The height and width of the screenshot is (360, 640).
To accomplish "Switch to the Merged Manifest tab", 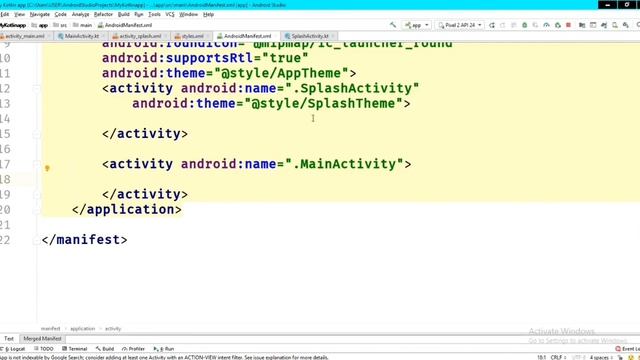I will tap(42, 339).
